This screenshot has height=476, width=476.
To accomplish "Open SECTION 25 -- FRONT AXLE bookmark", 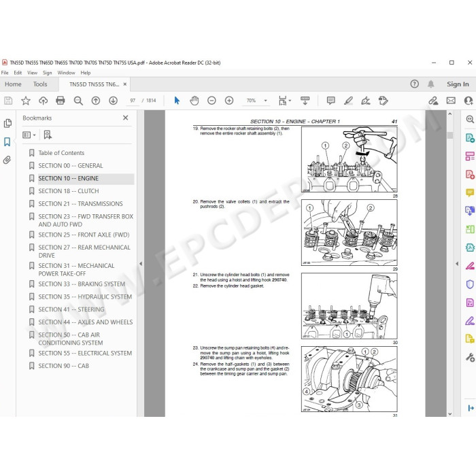I will pyautogui.click(x=84, y=235).
